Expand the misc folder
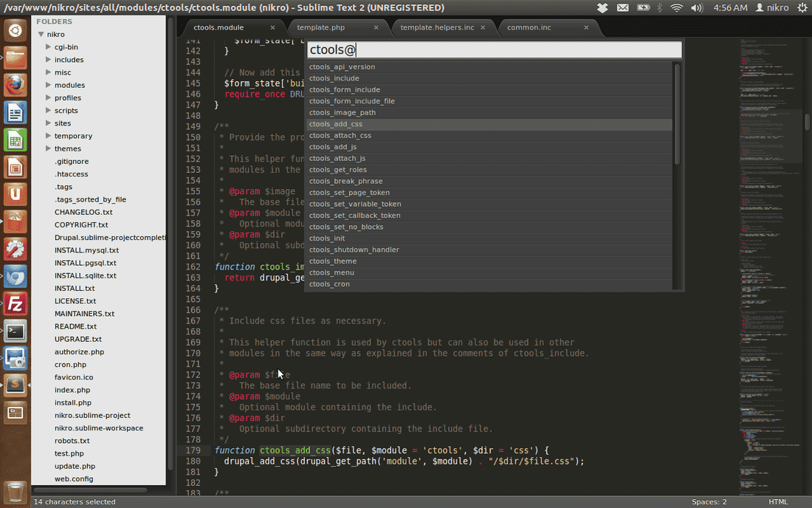Screen dimensions: 812x508 point(48,72)
